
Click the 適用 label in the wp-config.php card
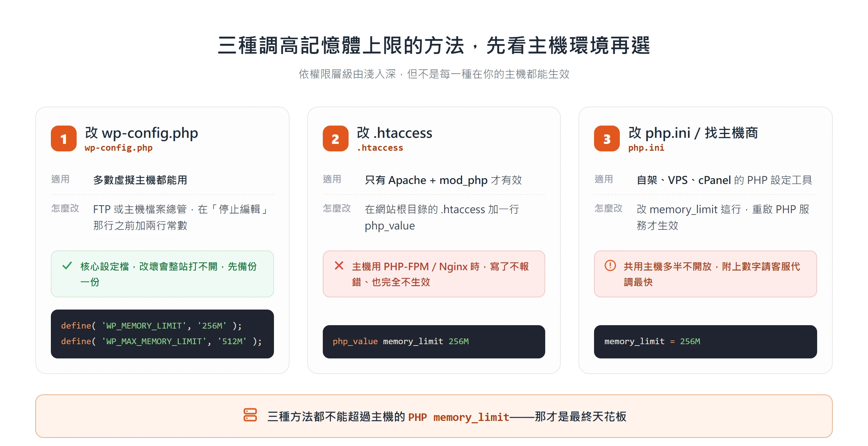[x=60, y=179]
